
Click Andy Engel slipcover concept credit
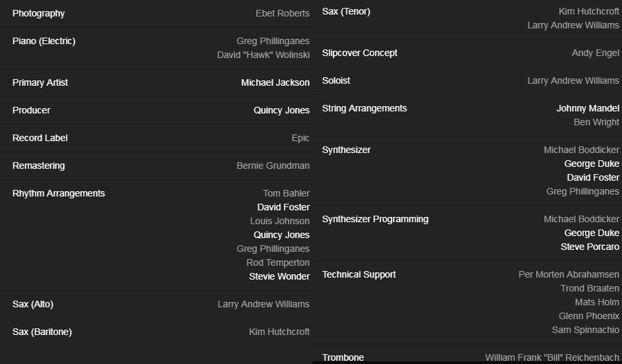(595, 53)
